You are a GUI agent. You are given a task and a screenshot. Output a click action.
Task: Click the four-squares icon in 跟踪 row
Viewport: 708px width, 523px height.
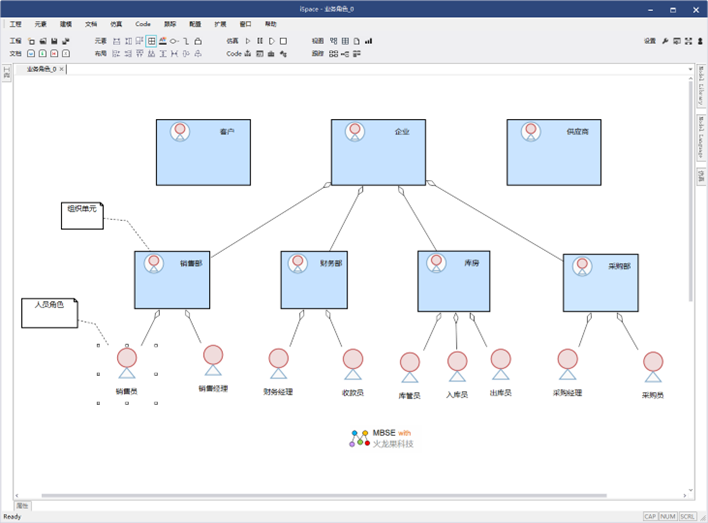pyautogui.click(x=333, y=53)
